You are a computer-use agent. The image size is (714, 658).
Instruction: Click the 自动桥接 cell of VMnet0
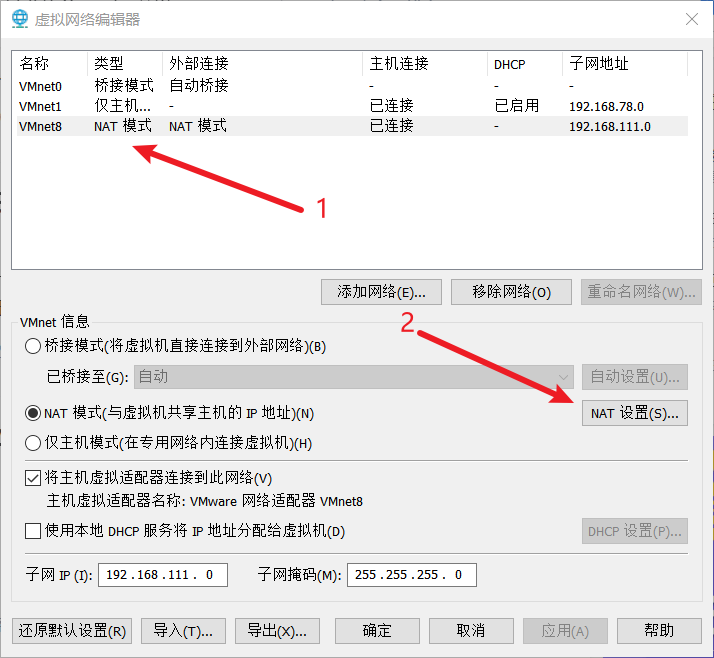[x=199, y=86]
